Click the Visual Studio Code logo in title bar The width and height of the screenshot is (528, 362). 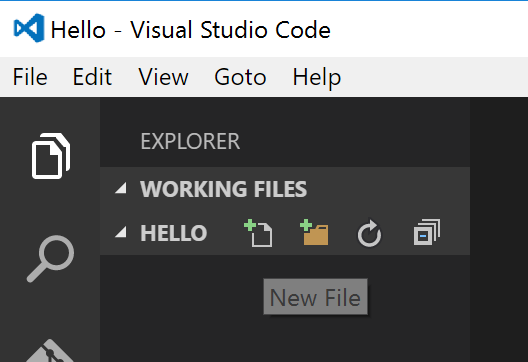[x=29, y=28]
